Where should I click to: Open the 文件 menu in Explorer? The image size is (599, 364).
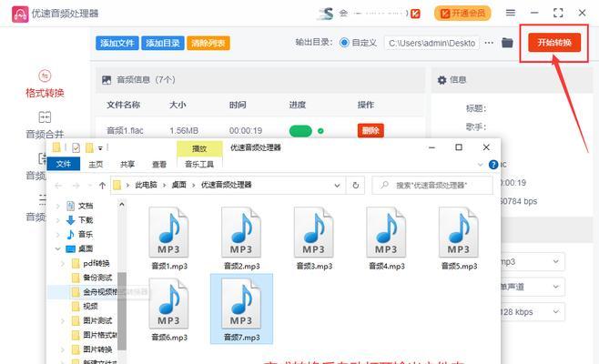[64, 164]
